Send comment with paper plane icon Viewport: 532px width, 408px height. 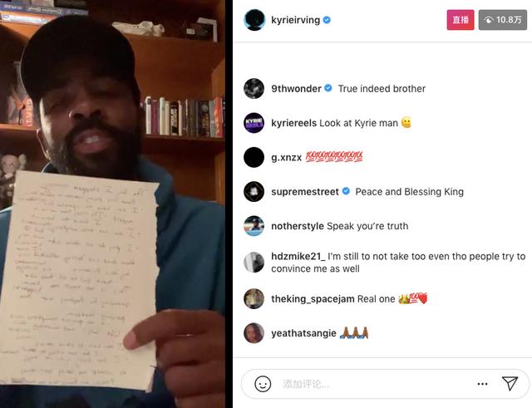click(x=510, y=384)
